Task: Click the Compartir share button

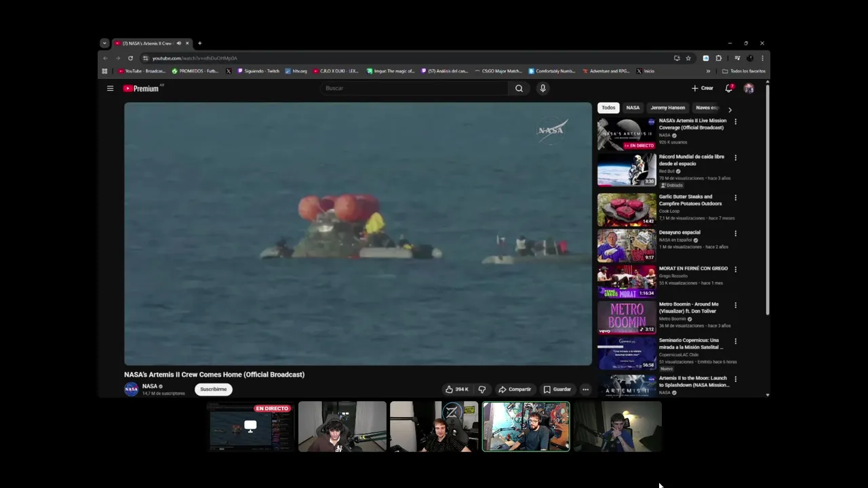Action: click(515, 389)
